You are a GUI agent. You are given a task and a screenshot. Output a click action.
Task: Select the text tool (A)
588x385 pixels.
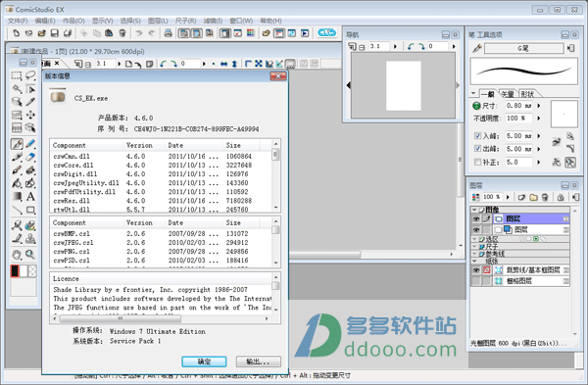(30, 197)
